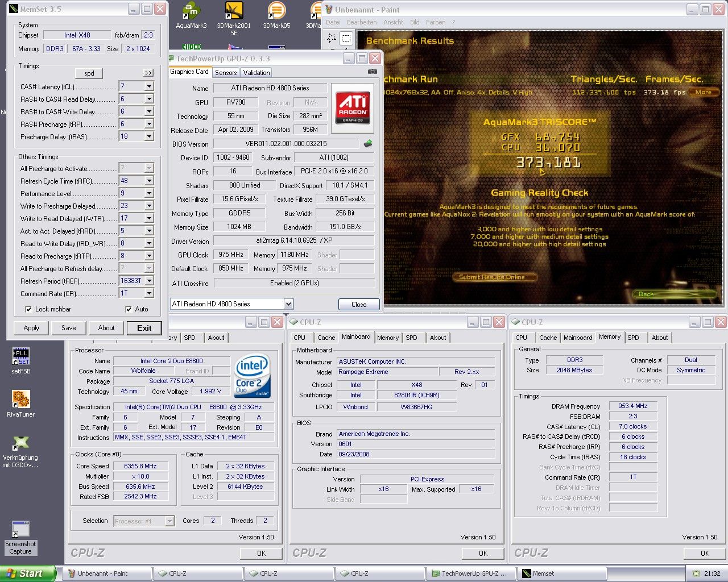Image resolution: width=728 pixels, height=582 pixels.
Task: Click the Back button in AquaMark3 results
Action: coord(675,294)
